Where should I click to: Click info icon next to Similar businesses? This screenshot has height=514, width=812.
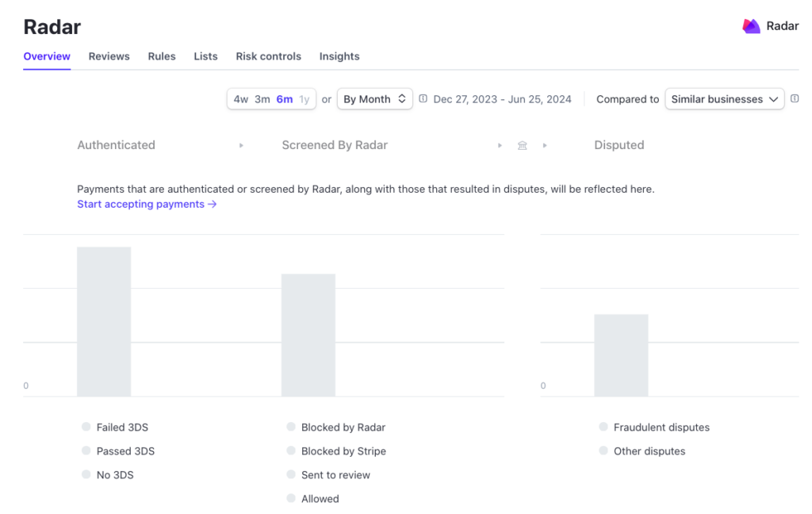point(795,99)
